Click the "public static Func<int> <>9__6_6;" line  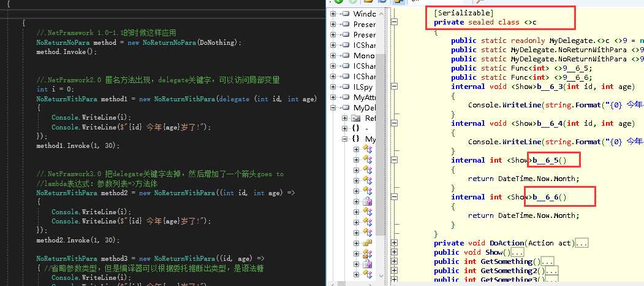click(x=521, y=77)
